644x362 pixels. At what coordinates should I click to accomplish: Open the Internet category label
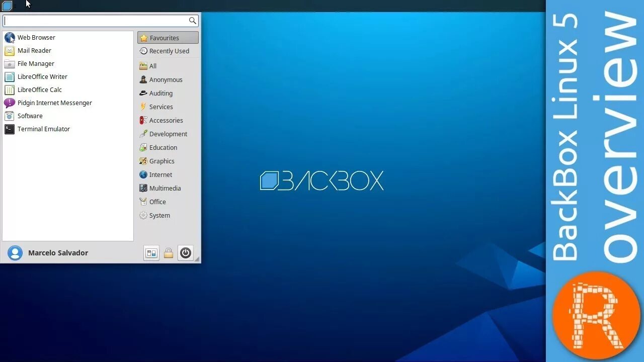point(160,175)
